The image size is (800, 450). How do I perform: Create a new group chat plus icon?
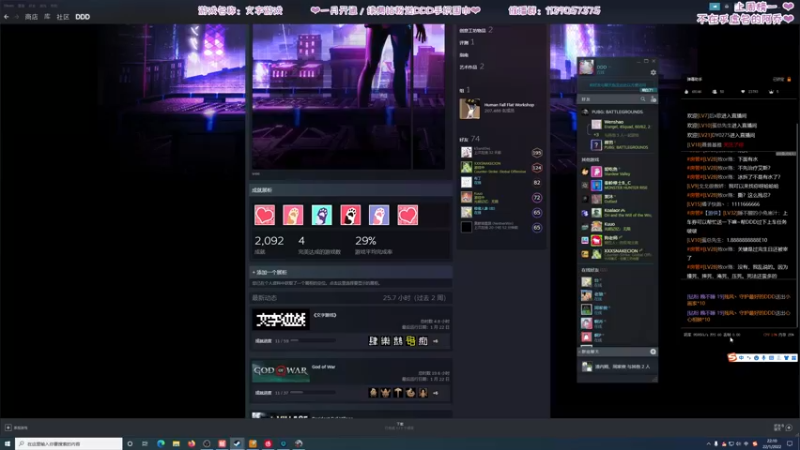tap(653, 352)
